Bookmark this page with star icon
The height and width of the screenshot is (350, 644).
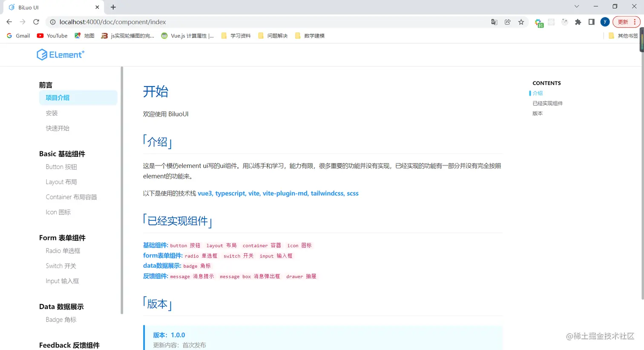pos(521,22)
